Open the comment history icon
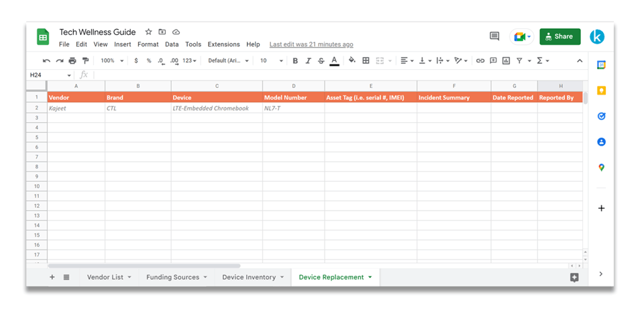 [494, 36]
